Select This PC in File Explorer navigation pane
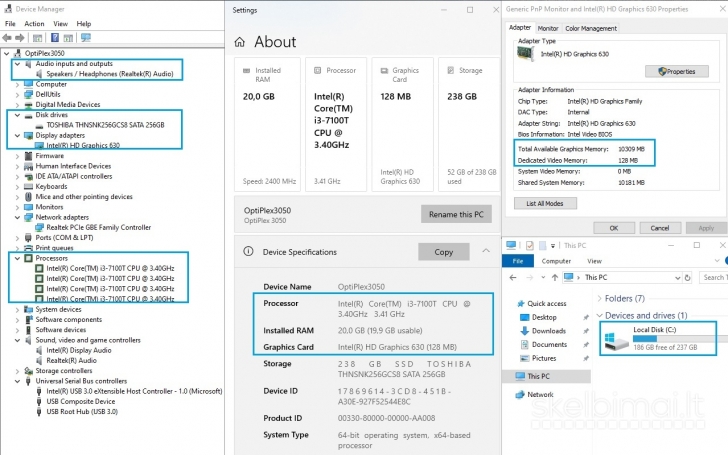Viewport: 728px width, 455px height. [x=546, y=376]
